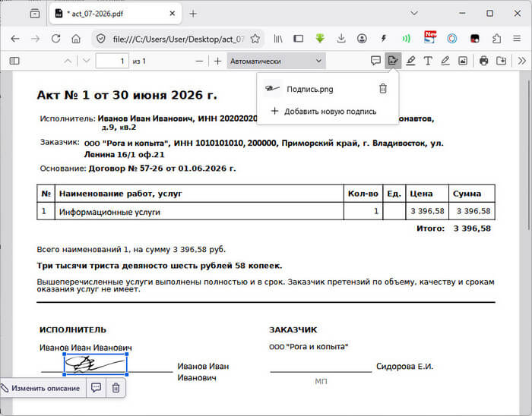Toggle the signature tool button

393,61
